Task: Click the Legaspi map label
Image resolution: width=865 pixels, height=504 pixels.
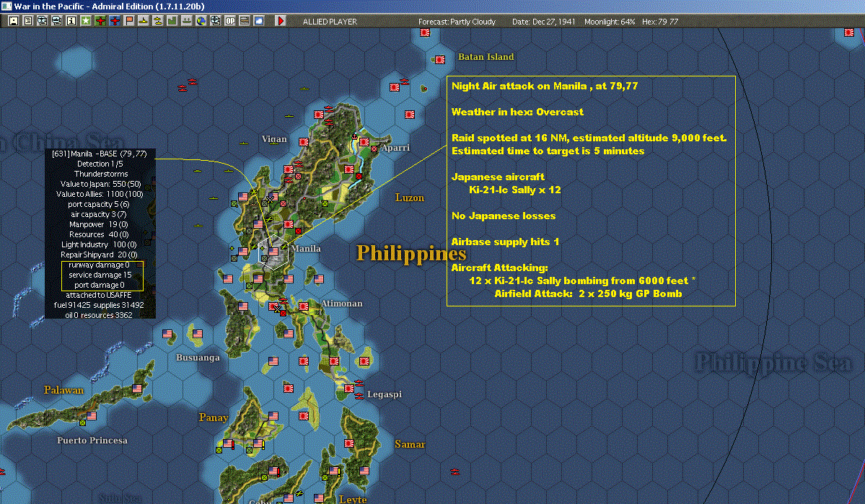Action: click(385, 394)
